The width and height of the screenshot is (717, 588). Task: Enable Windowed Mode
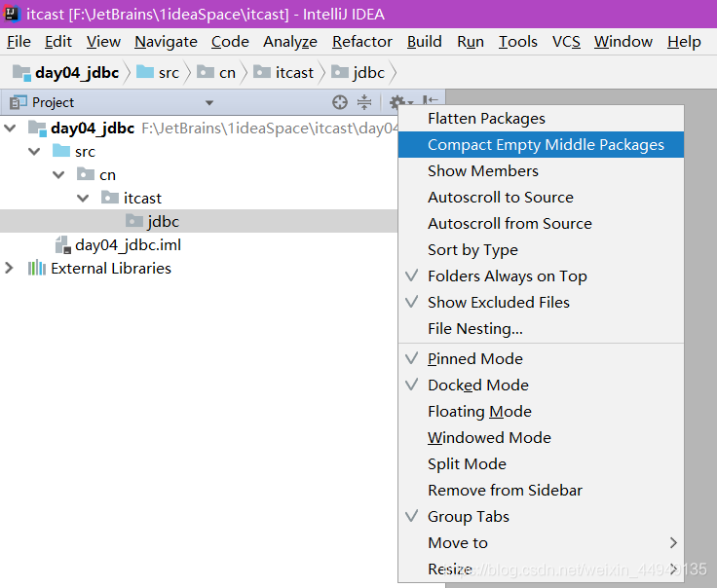[x=541, y=438]
